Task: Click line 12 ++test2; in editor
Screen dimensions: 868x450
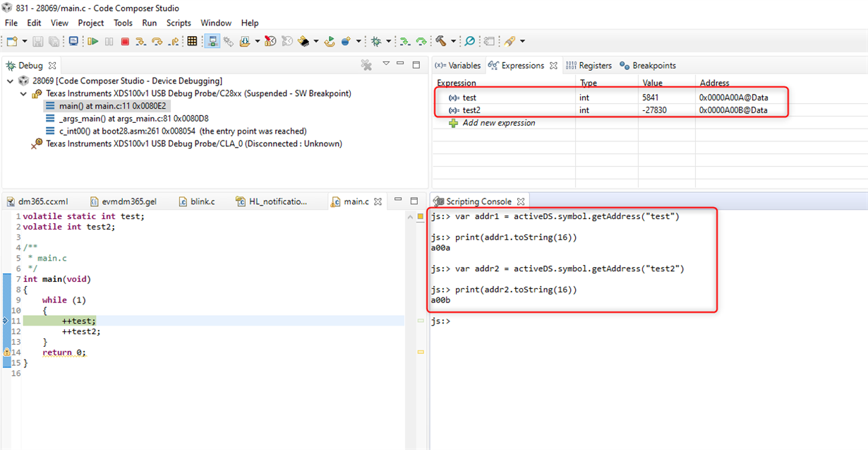Action: [x=80, y=331]
